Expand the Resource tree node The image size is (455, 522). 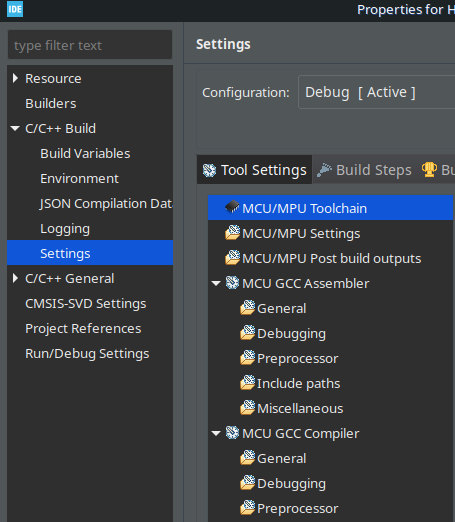click(15, 78)
